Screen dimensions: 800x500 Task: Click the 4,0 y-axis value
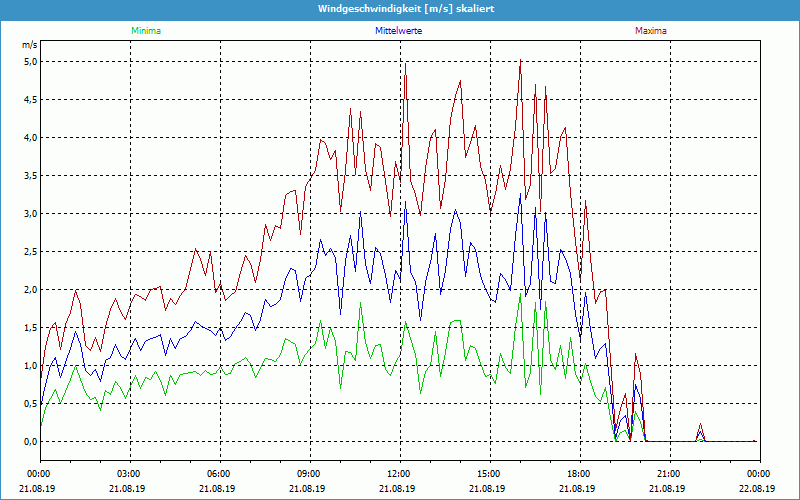coord(31,138)
